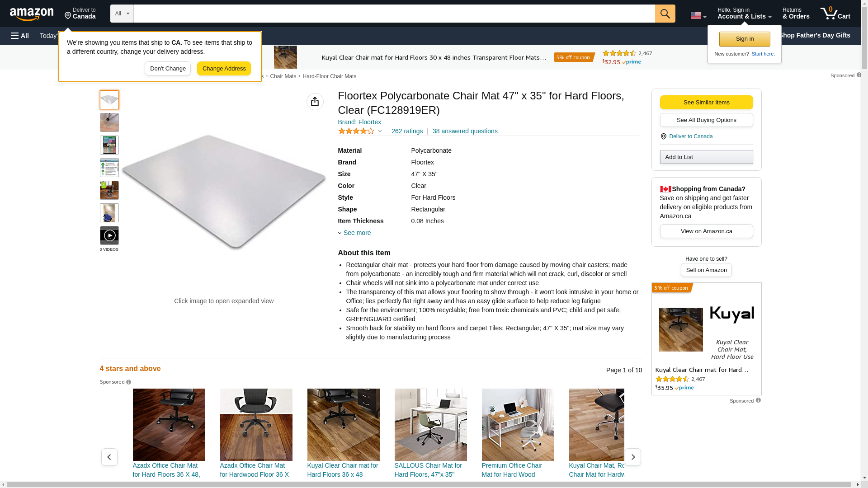
Task: Play the product videos thumbnail
Action: [109, 235]
